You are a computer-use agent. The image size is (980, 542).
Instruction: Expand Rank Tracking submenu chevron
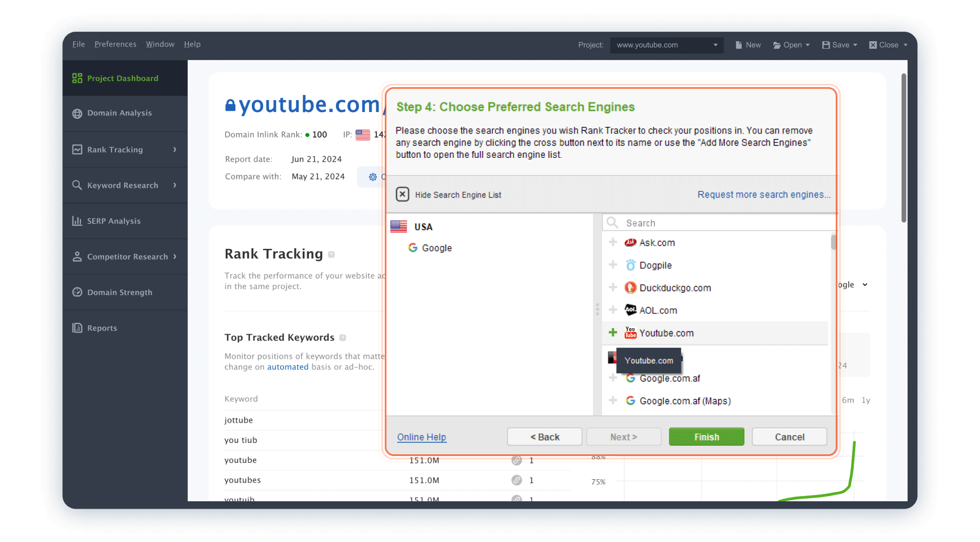click(175, 149)
